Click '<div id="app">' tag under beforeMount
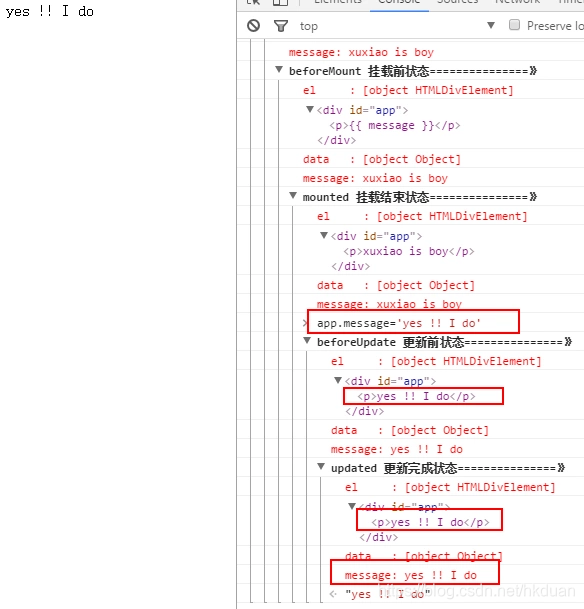584x609 pixels. [363, 110]
